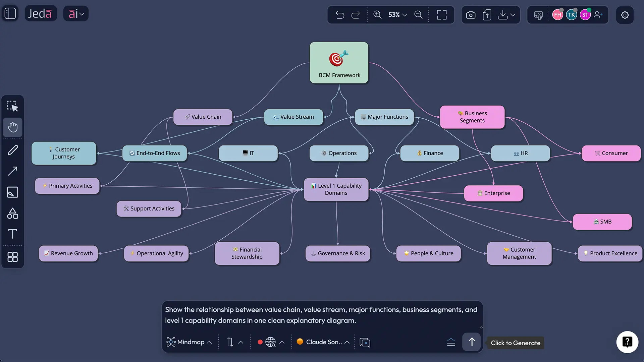
Task: Toggle the presentation mode icon
Action: tap(538, 15)
